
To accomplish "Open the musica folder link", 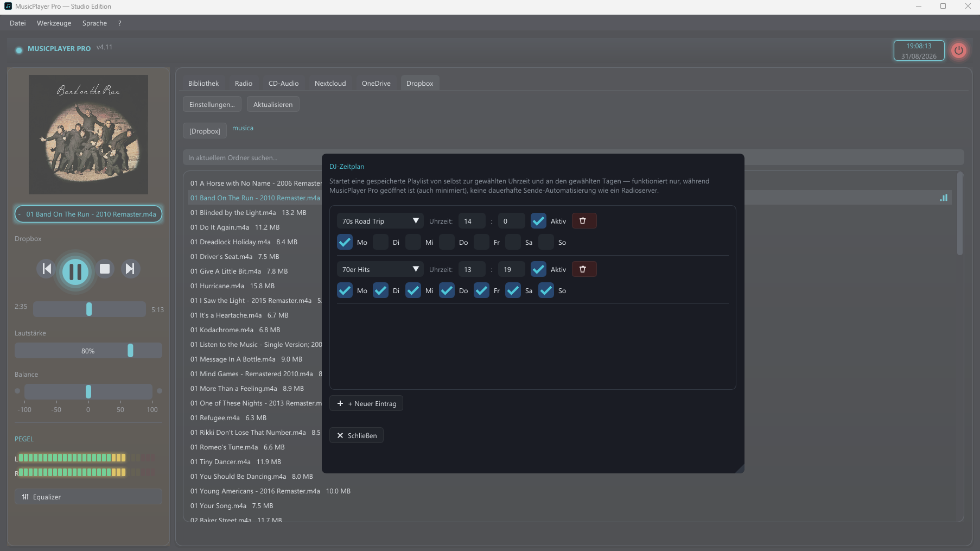I will pyautogui.click(x=243, y=128).
